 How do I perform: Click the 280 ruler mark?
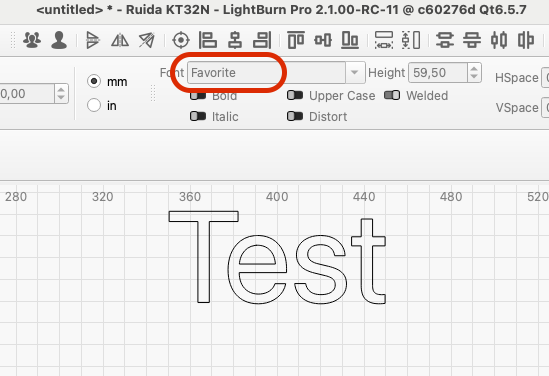16,197
